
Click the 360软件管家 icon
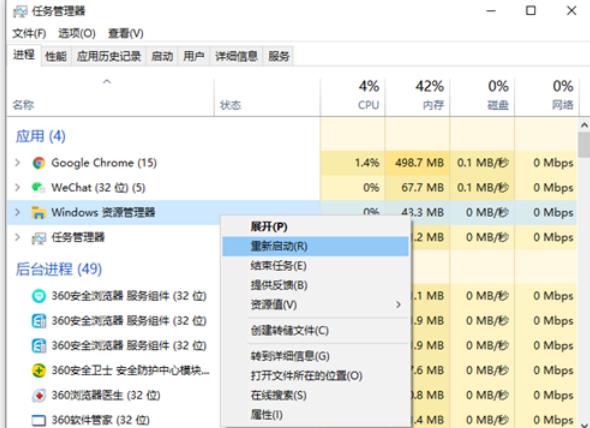[39, 420]
